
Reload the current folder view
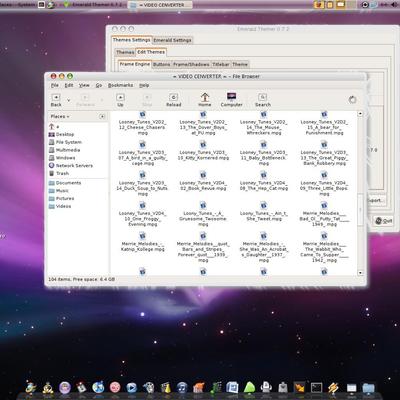tap(174, 100)
